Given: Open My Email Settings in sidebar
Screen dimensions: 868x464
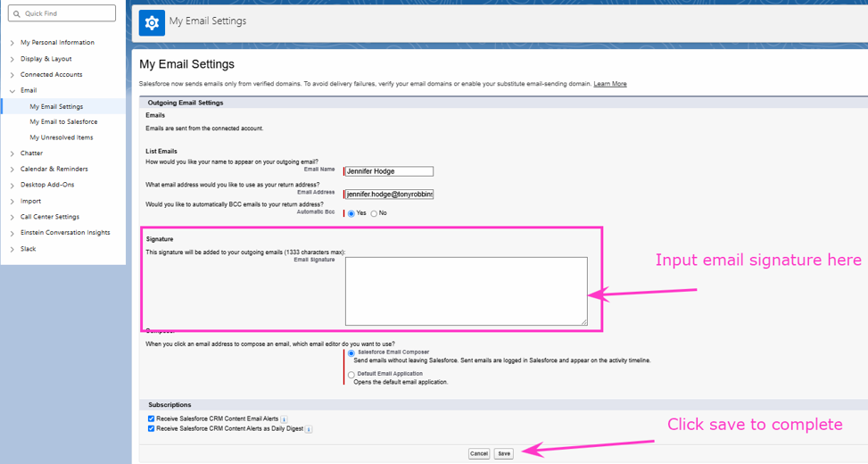Looking at the screenshot, I should 56,106.
